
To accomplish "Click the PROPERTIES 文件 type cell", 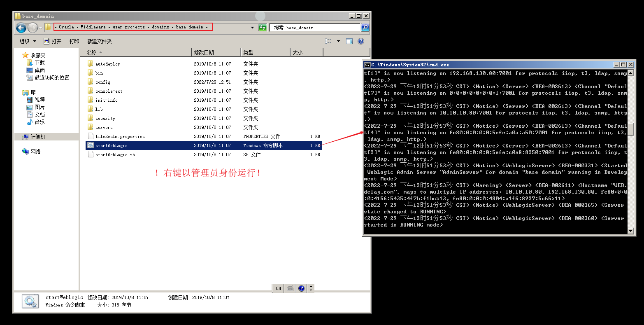I will tap(262, 136).
